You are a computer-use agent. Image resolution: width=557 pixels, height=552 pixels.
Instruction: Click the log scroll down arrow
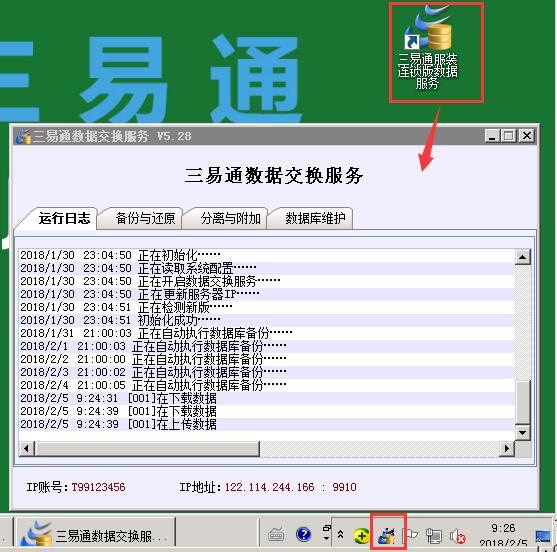(522, 432)
